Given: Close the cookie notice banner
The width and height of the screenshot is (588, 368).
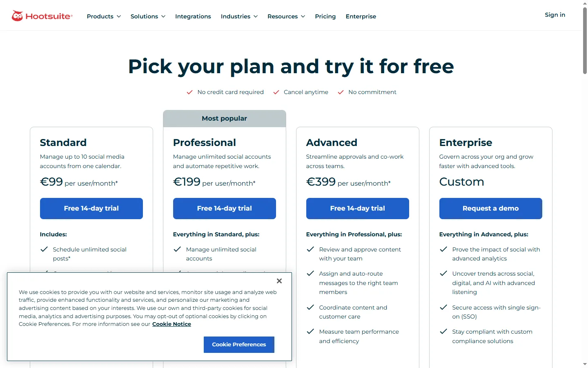Looking at the screenshot, I should tap(279, 281).
